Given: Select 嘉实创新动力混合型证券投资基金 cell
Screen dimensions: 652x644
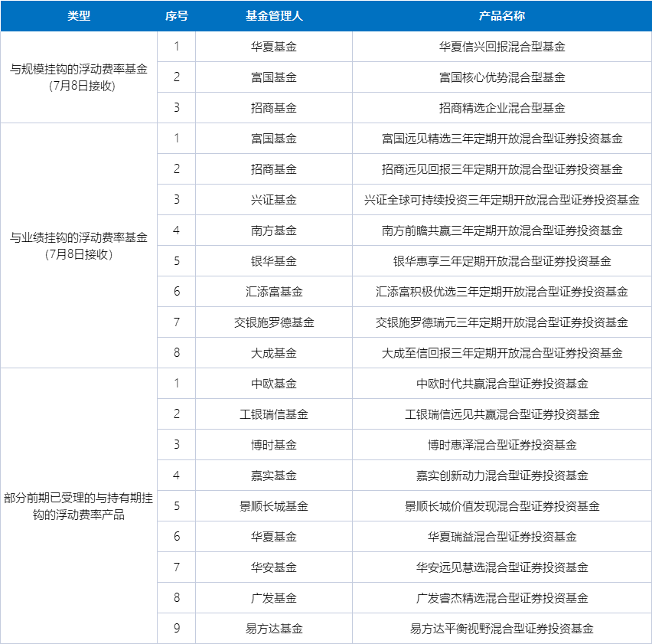Looking at the screenshot, I should point(501,476).
